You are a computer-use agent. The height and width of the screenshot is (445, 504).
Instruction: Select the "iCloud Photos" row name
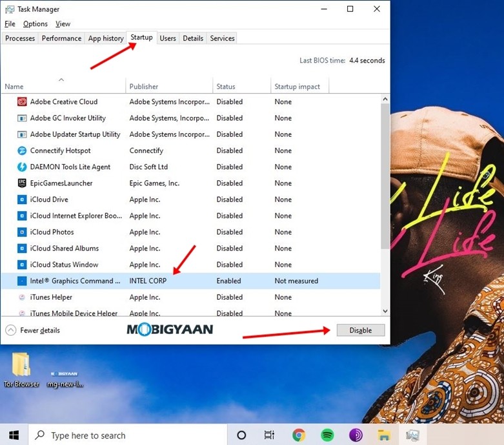click(52, 232)
